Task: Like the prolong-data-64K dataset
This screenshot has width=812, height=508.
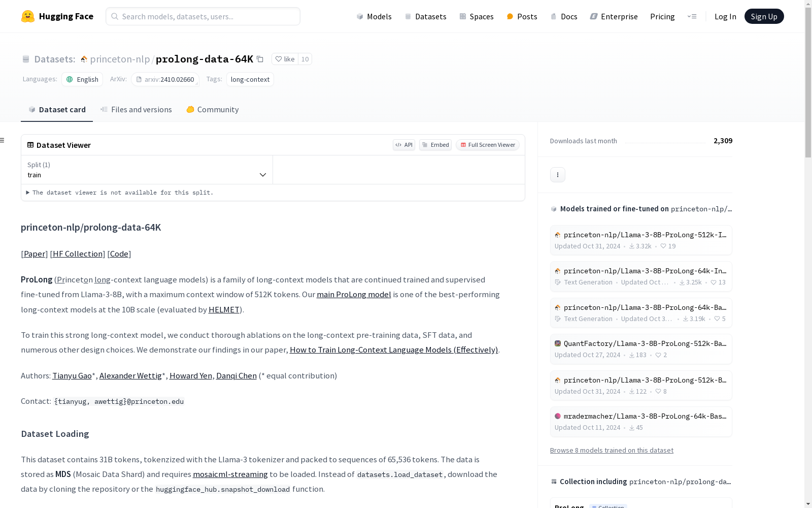Action: pos(285,59)
